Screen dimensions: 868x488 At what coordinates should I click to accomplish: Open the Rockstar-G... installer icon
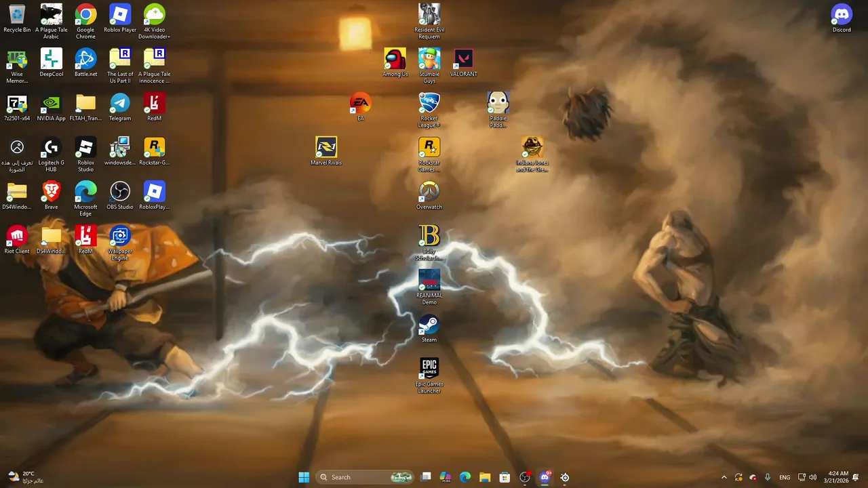pos(154,151)
